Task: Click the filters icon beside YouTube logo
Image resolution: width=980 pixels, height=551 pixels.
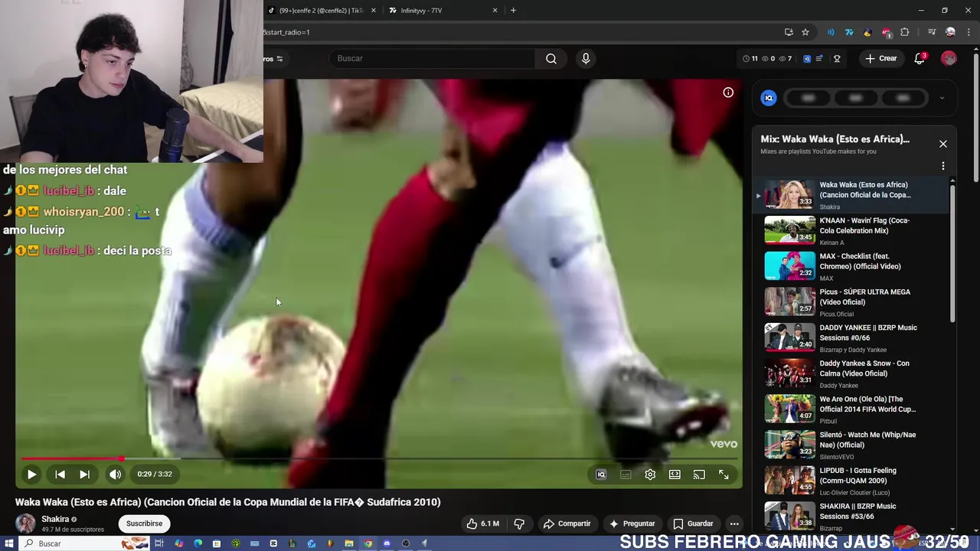Action: click(279, 59)
